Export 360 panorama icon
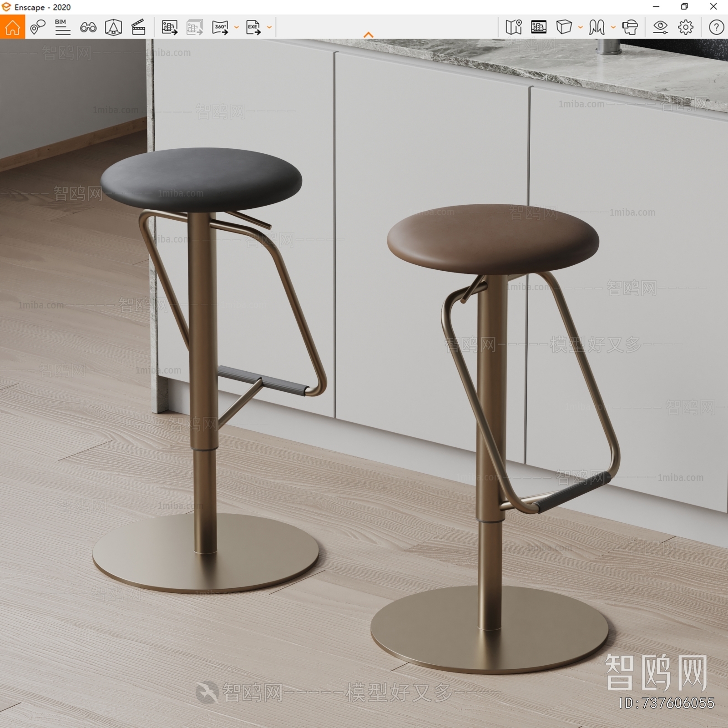 [x=220, y=27]
